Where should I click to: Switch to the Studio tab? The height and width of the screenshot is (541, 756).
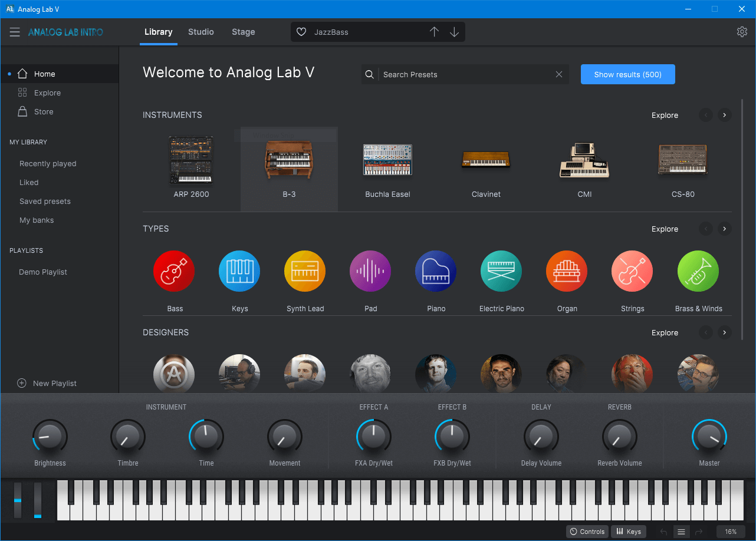[x=201, y=32]
